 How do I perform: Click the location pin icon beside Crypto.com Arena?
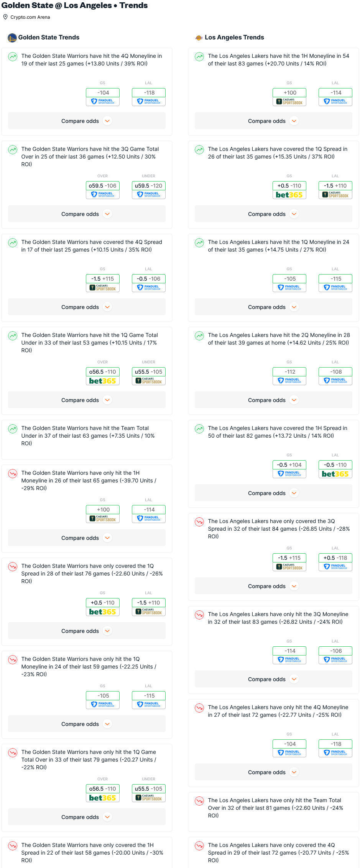pos(5,17)
